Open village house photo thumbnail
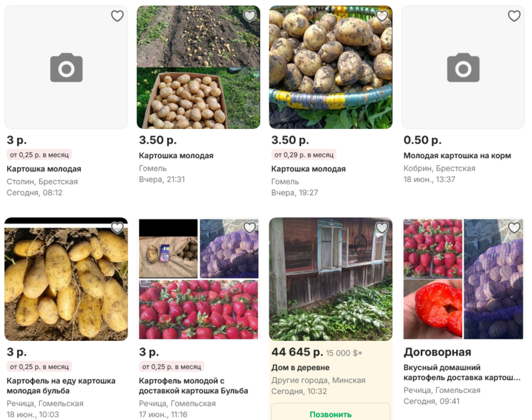This screenshot has width=532, height=420. (x=331, y=279)
